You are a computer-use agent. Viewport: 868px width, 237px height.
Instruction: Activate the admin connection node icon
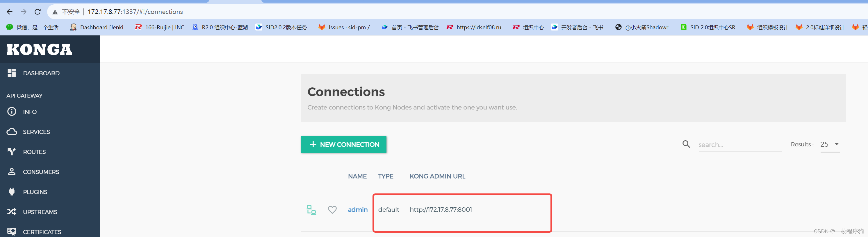(x=311, y=210)
